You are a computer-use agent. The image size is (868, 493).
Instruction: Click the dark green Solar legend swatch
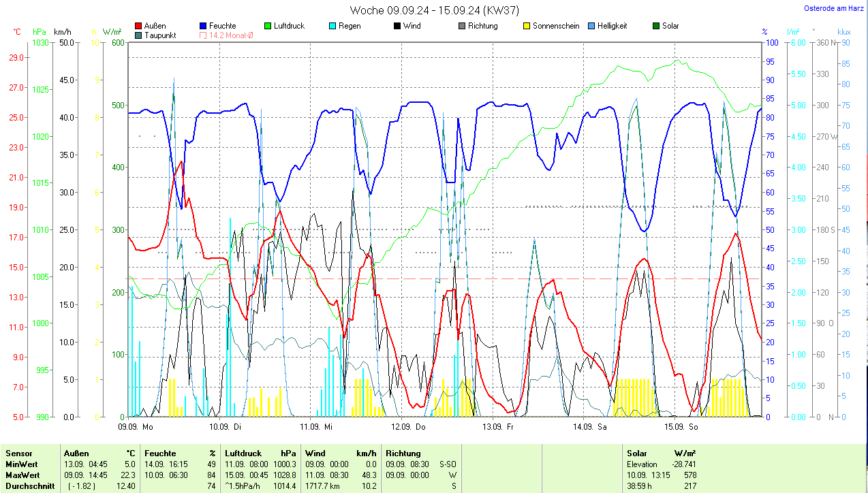point(656,27)
